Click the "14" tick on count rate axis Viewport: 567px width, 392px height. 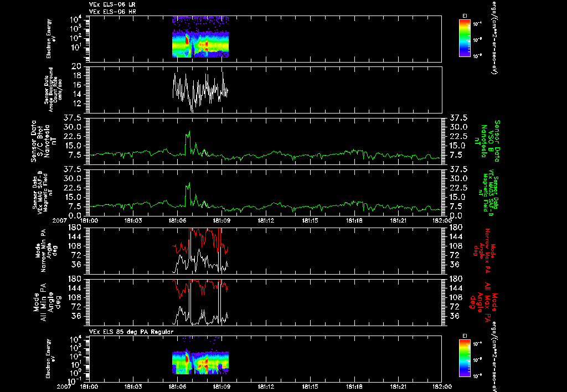tap(77, 94)
